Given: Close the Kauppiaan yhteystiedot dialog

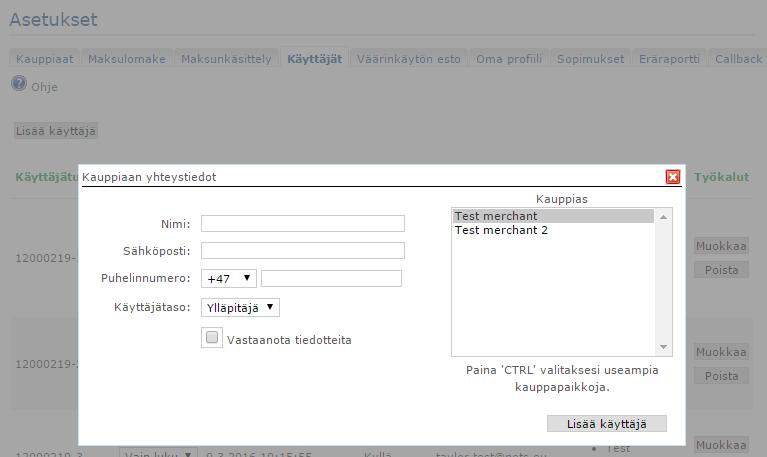Looking at the screenshot, I should point(673,177).
